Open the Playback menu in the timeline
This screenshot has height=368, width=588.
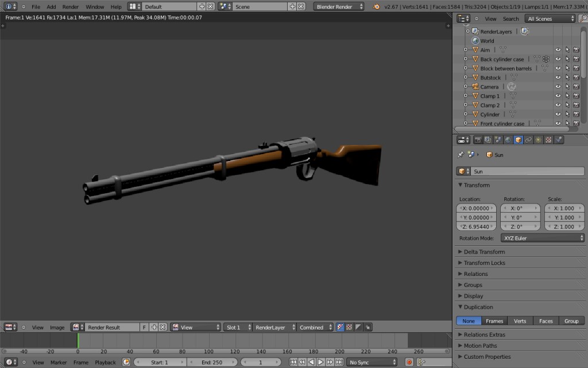coord(105,362)
